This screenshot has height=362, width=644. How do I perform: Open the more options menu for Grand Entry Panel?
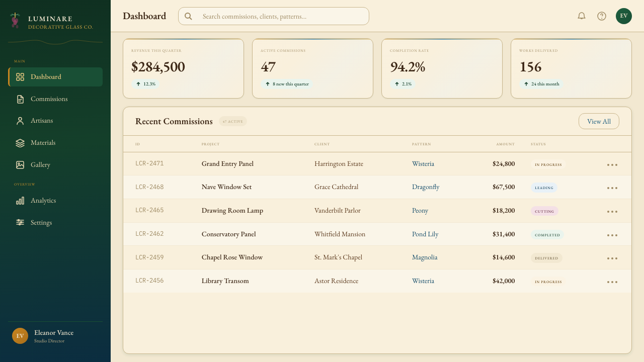(x=612, y=164)
